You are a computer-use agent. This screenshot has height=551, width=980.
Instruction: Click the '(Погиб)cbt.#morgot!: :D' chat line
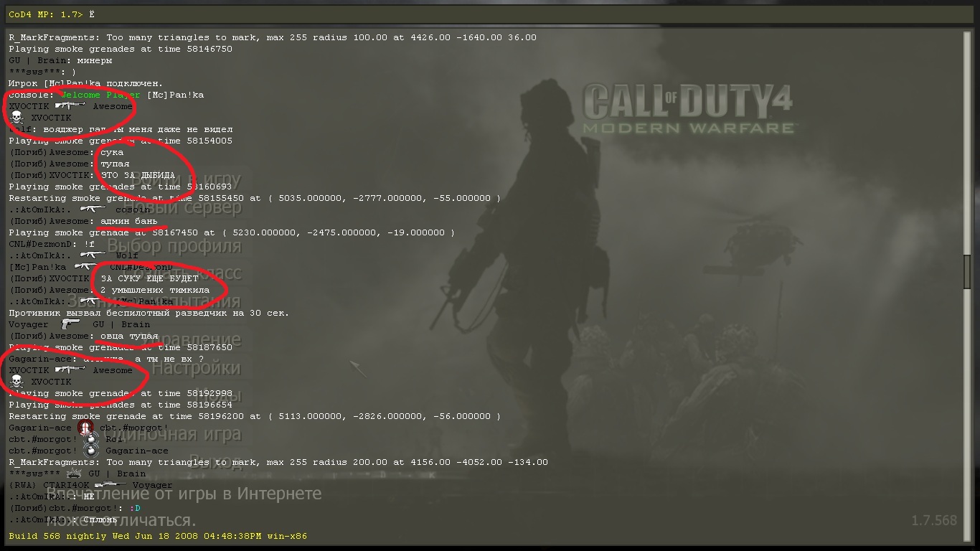(x=75, y=508)
